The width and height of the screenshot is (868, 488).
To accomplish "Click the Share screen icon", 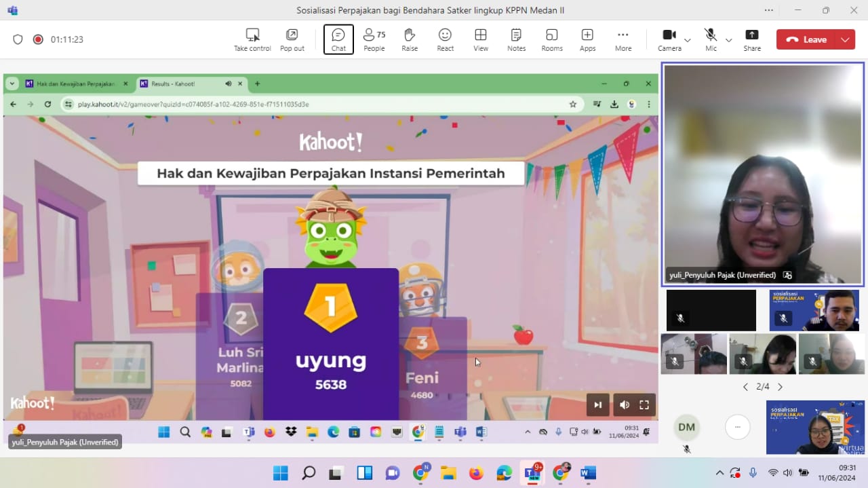I will 751,39.
